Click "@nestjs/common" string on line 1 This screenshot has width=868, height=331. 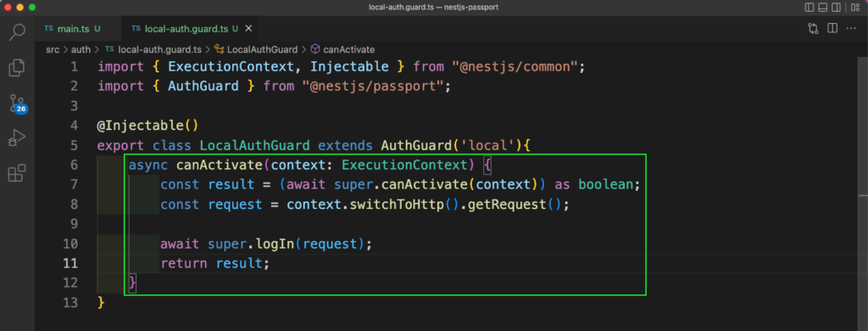(x=515, y=67)
